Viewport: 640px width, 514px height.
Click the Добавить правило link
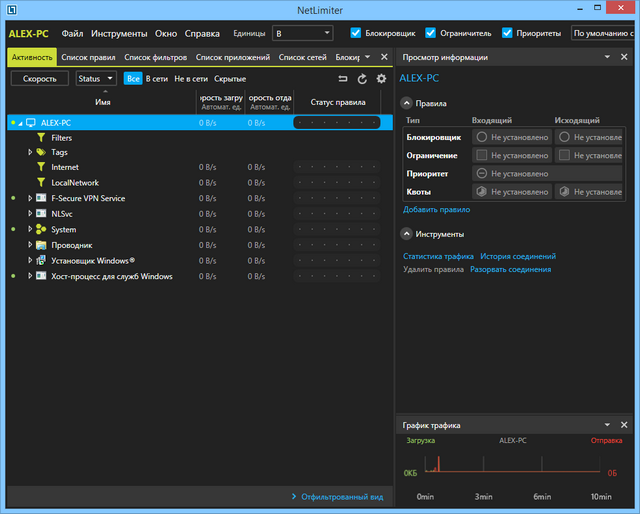[436, 210]
